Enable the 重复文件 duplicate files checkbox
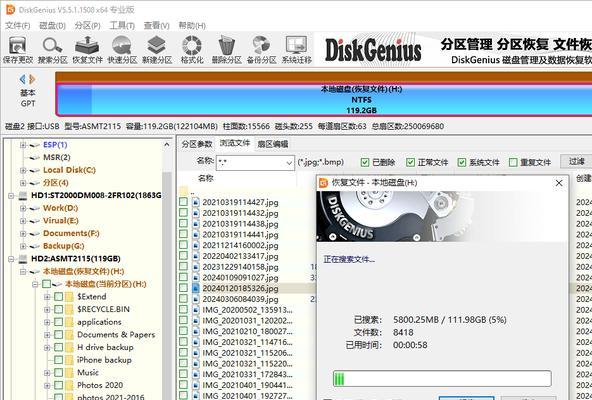 pyautogui.click(x=513, y=162)
